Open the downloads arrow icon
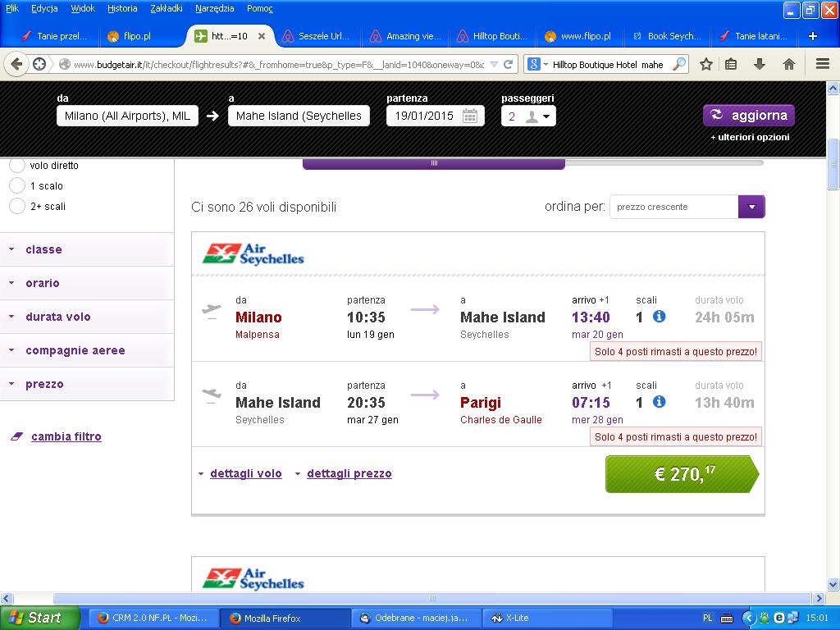 click(759, 64)
